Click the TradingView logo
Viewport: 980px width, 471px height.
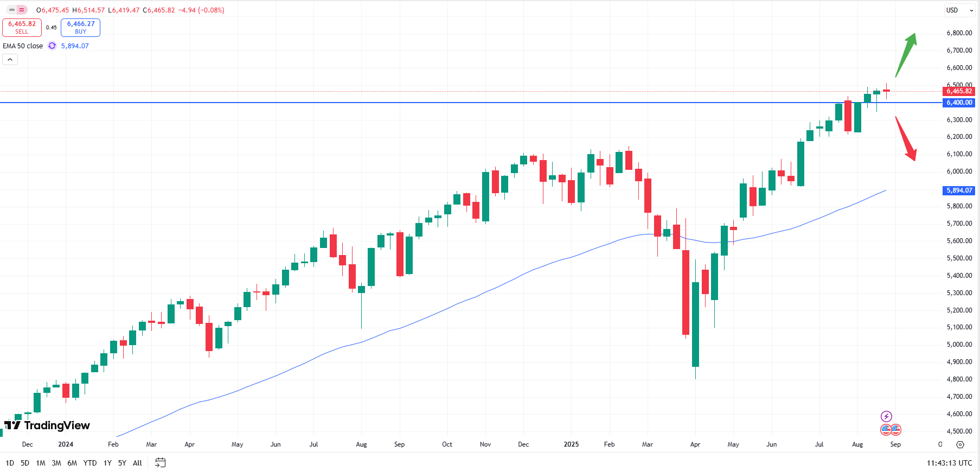pos(47,425)
